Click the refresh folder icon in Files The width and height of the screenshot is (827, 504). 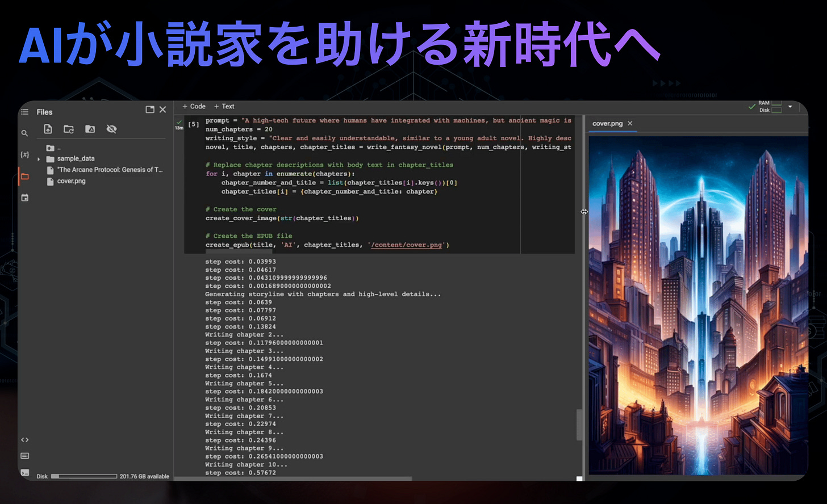(x=69, y=129)
